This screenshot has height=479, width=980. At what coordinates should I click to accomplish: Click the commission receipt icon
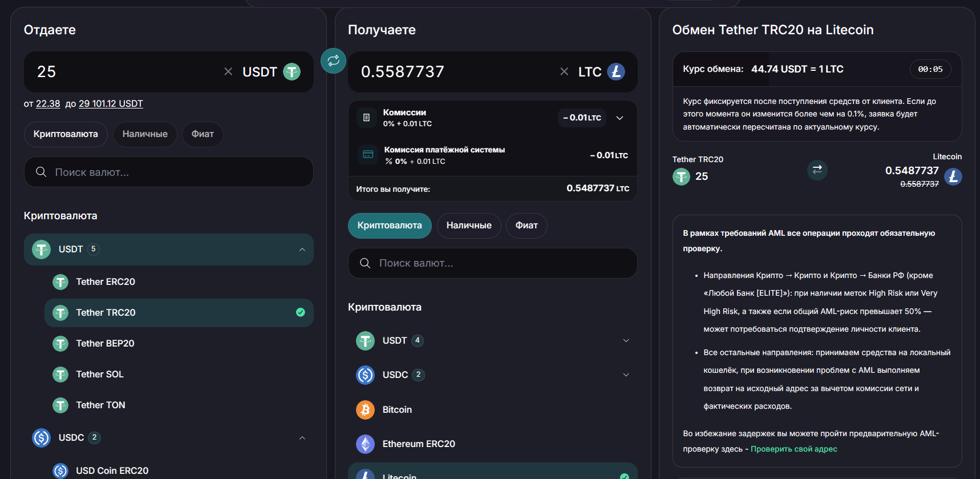[367, 118]
